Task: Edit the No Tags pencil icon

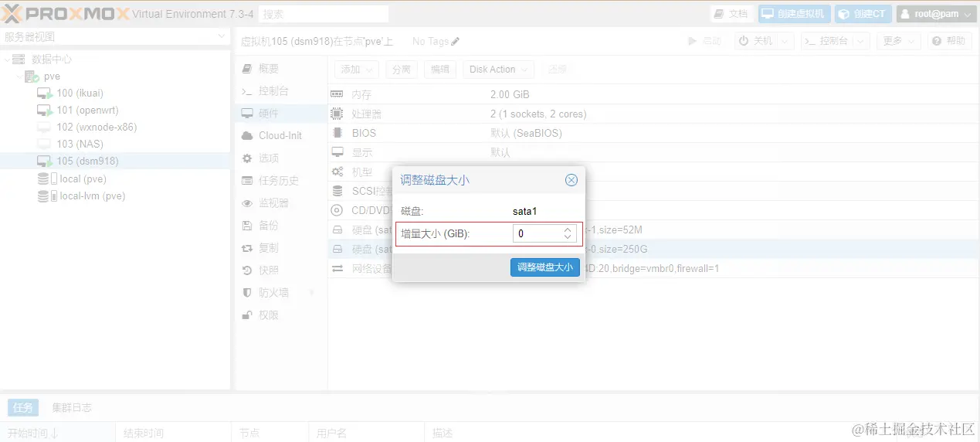Action: point(456,42)
